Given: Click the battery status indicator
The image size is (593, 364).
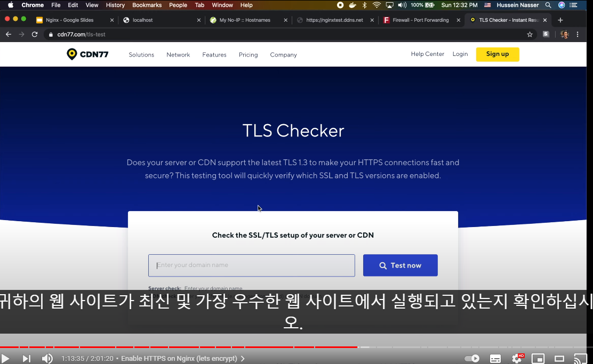Looking at the screenshot, I should point(423,5).
